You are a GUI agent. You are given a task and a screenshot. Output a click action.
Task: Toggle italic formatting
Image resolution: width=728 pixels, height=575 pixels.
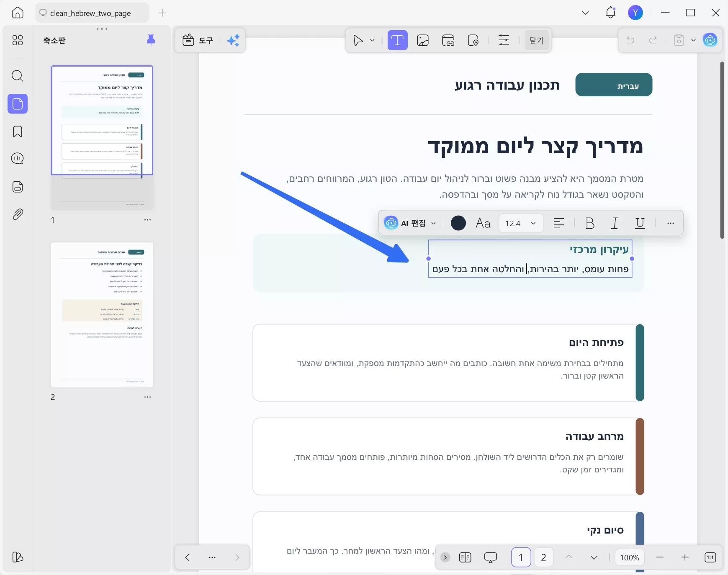pyautogui.click(x=615, y=223)
